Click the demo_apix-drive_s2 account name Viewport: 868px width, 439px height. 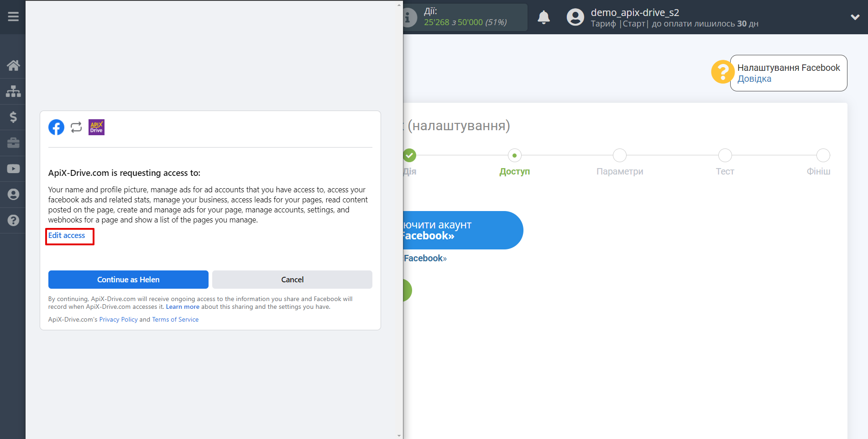635,12
